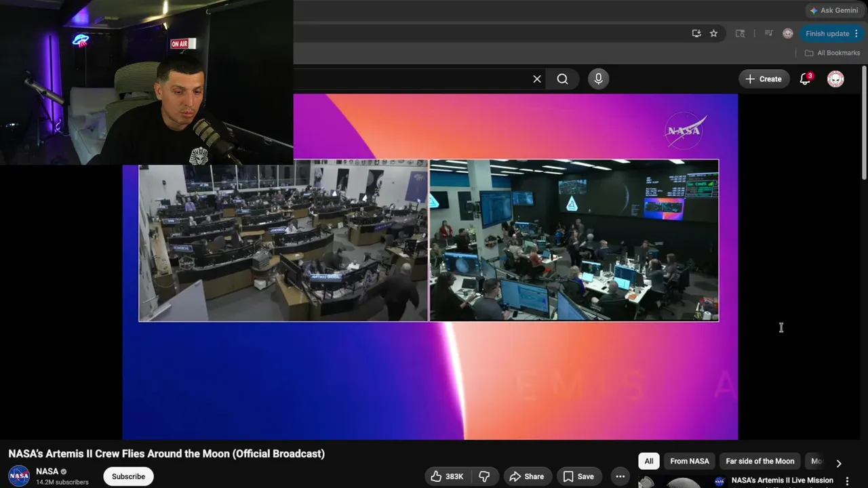Like the video showing 383K likes
This screenshot has height=488, width=868.
coord(448,476)
